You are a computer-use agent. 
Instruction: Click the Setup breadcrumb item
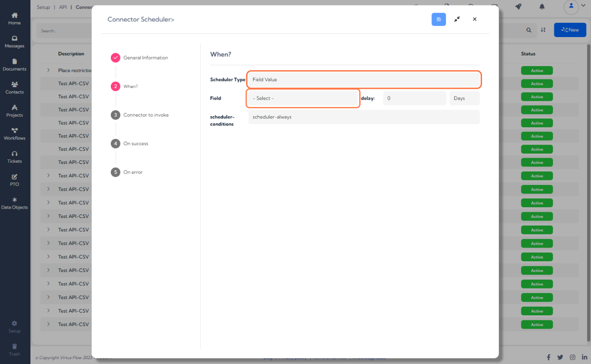pyautogui.click(x=43, y=7)
